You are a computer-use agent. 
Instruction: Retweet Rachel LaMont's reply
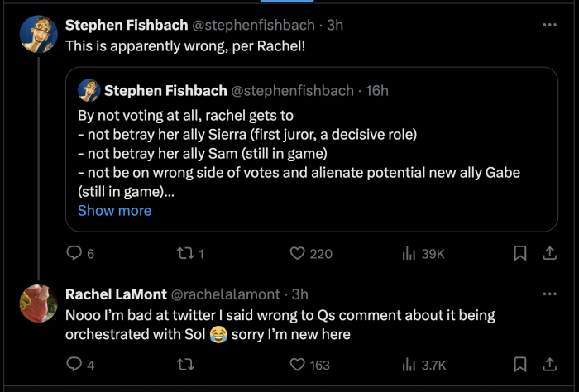click(185, 365)
